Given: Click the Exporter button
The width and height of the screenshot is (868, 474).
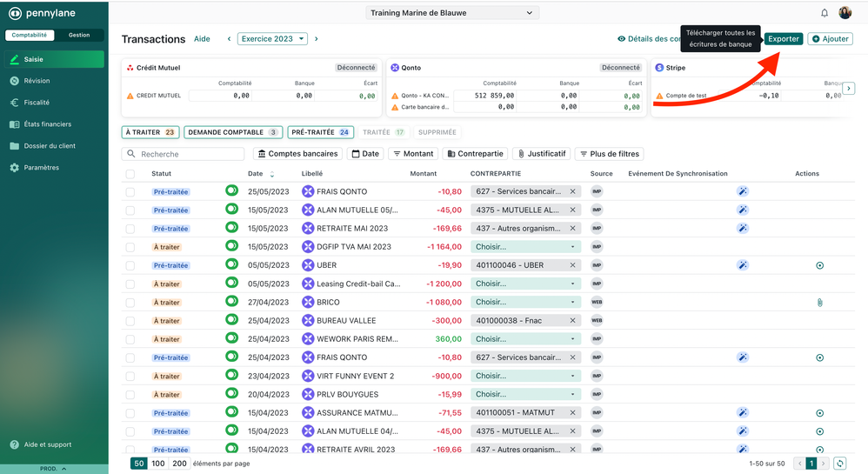Looking at the screenshot, I should coord(783,39).
